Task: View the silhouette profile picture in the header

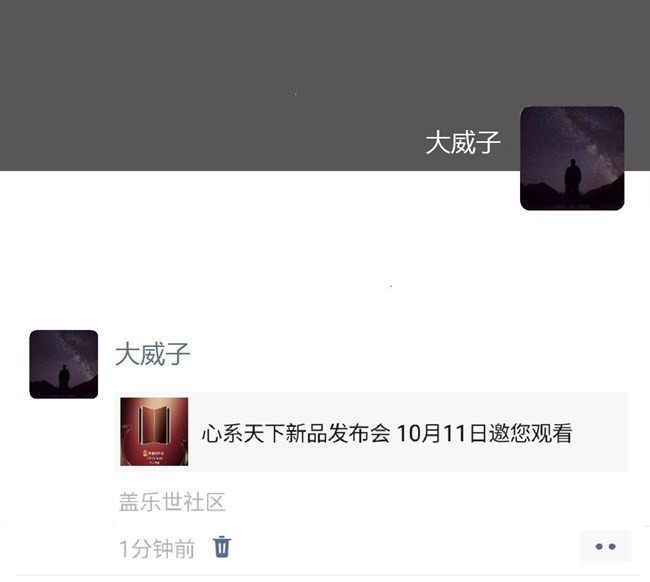Action: coord(572,158)
